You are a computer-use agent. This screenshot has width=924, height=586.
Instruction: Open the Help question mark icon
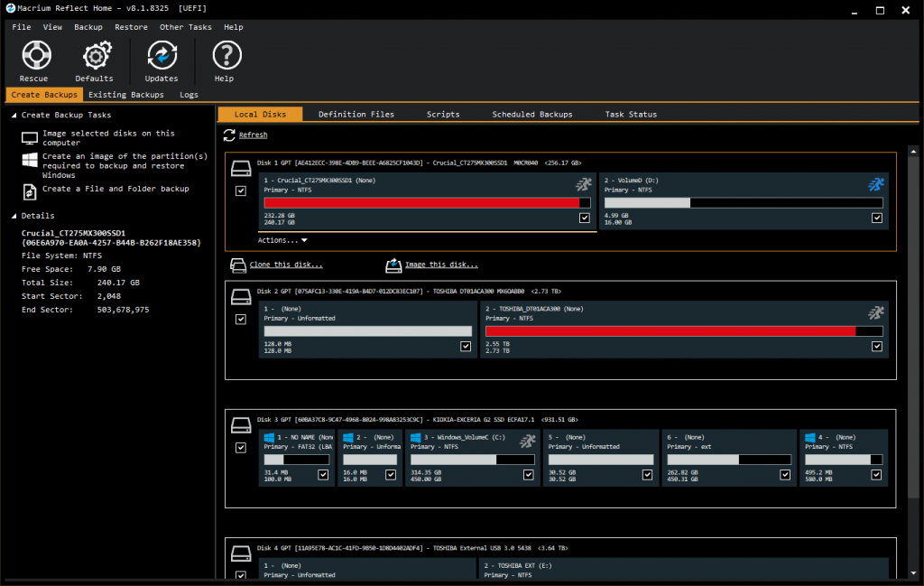(x=226, y=55)
